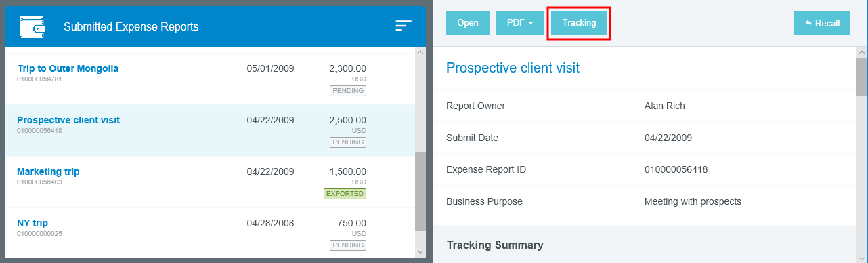The height and width of the screenshot is (263, 868).
Task: Open the selected expense report
Action: 468,23
